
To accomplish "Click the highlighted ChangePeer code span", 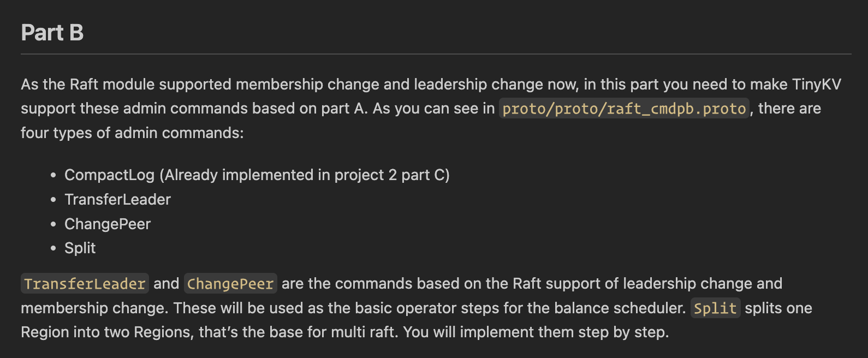I will point(230,284).
